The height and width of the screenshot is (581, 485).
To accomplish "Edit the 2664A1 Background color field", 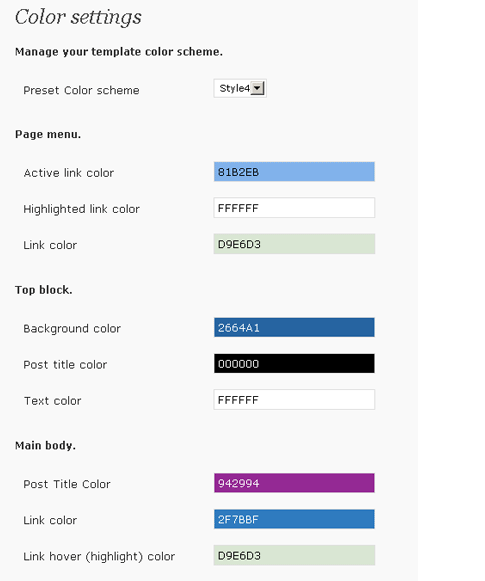I will click(x=294, y=327).
